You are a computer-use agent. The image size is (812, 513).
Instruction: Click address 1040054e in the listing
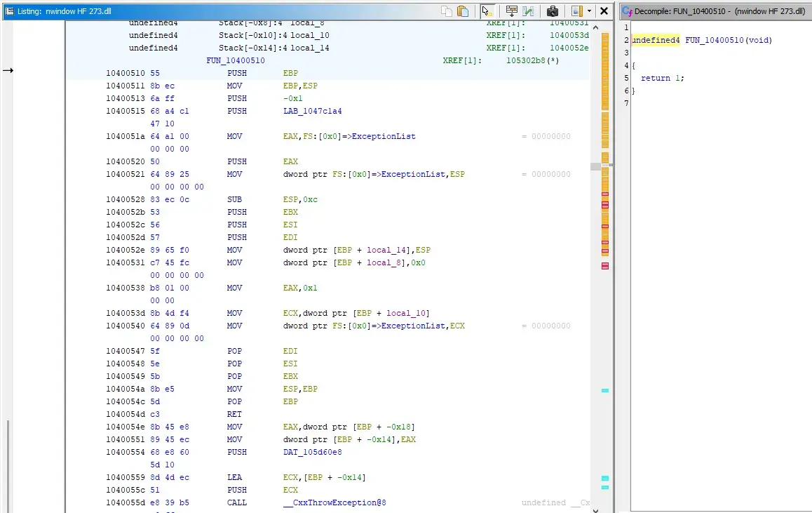coord(126,427)
